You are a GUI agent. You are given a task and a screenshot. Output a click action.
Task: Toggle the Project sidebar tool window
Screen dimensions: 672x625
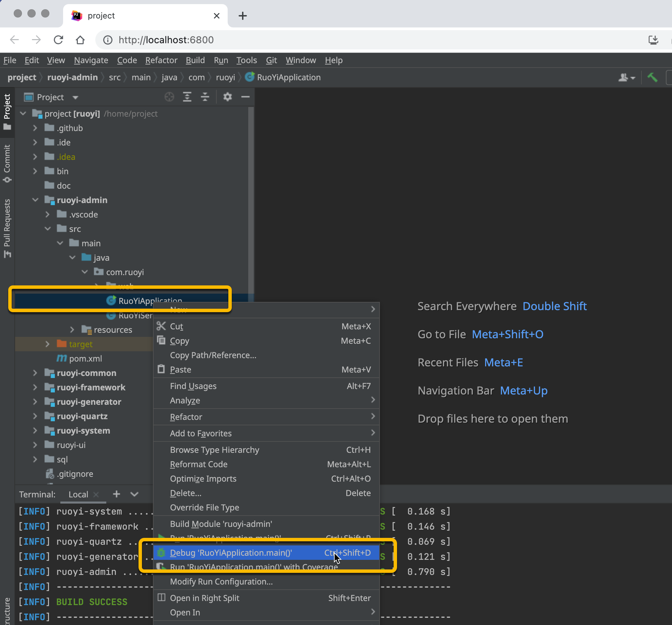7,111
